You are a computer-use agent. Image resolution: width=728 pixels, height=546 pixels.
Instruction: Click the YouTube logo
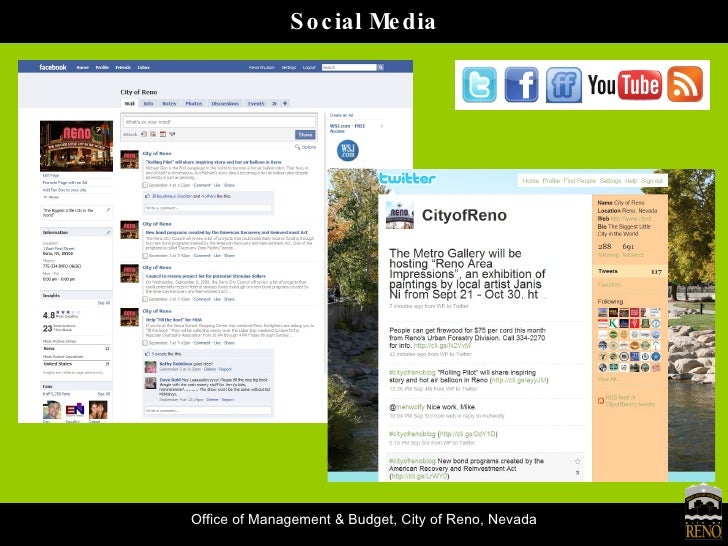[624, 85]
